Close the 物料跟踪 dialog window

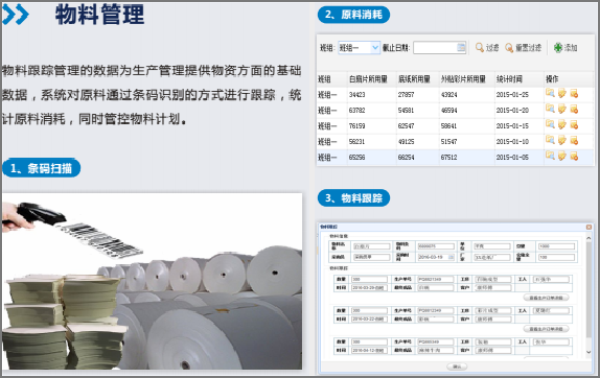[589, 227]
